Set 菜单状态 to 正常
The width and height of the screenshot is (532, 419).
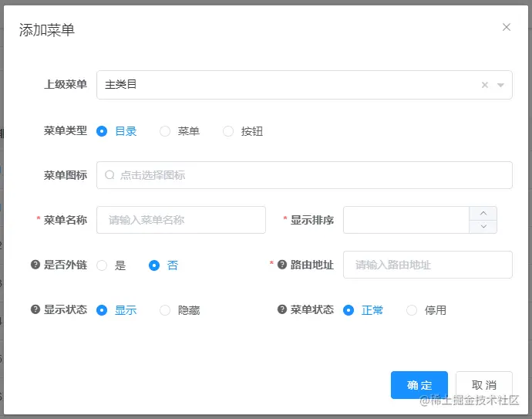click(x=348, y=310)
